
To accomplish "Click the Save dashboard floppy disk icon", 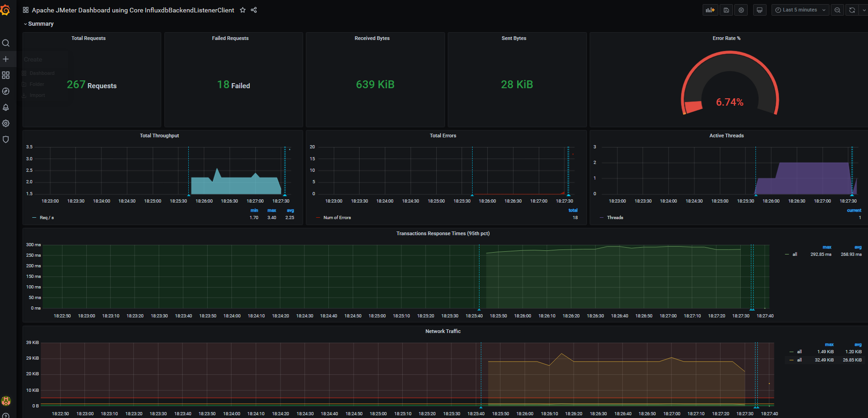I will point(726,10).
